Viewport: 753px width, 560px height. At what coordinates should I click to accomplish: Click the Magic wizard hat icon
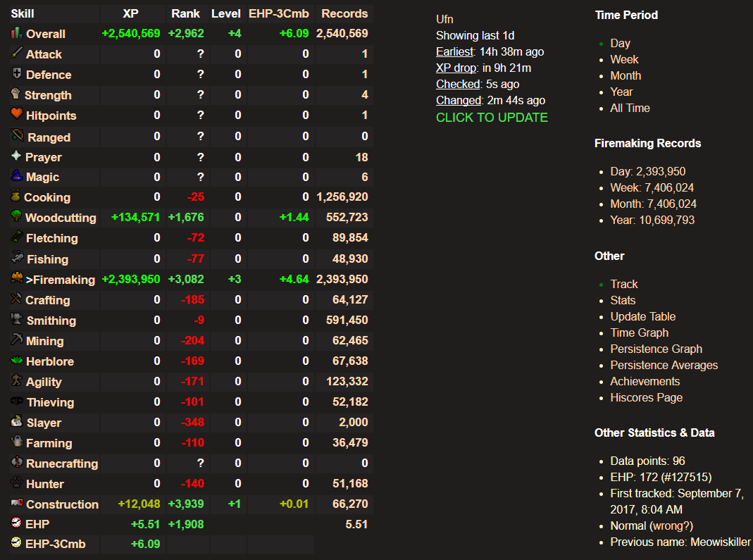coord(17,175)
